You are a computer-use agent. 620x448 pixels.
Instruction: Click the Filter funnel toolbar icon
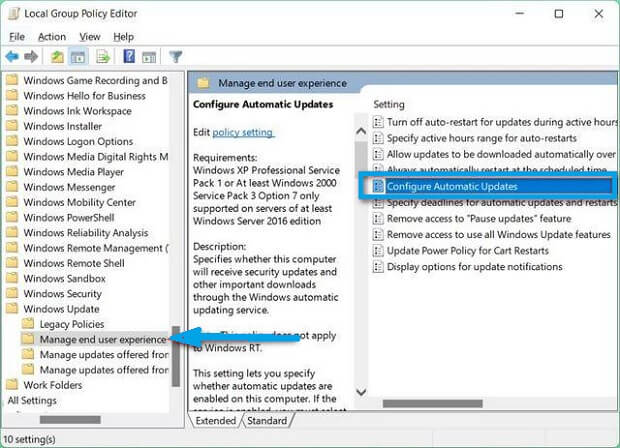click(176, 57)
